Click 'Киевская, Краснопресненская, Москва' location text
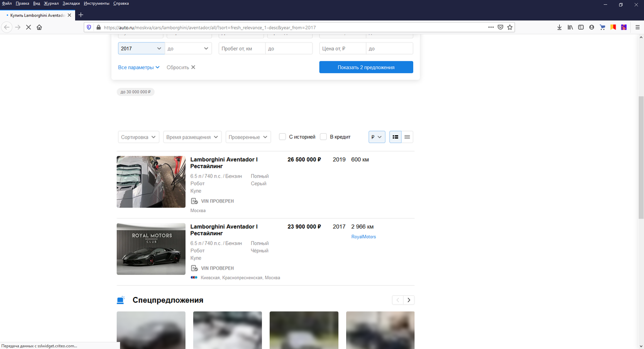 (x=240, y=278)
